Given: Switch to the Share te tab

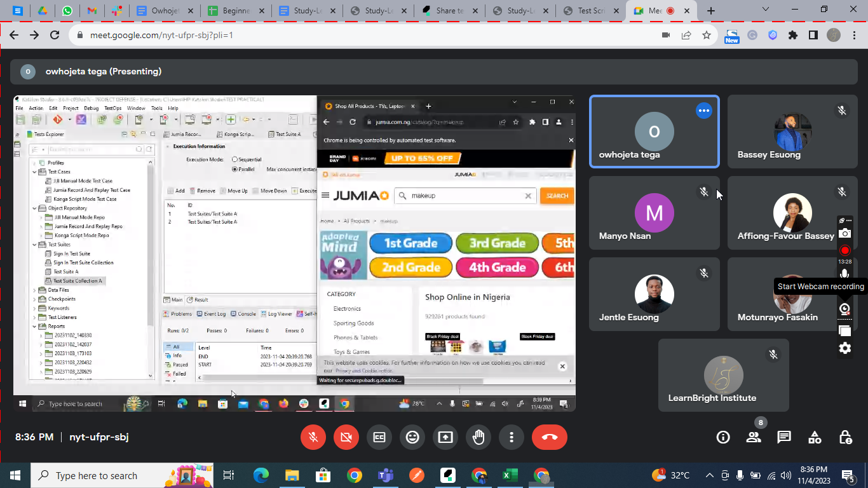Looking at the screenshot, I should point(449,11).
